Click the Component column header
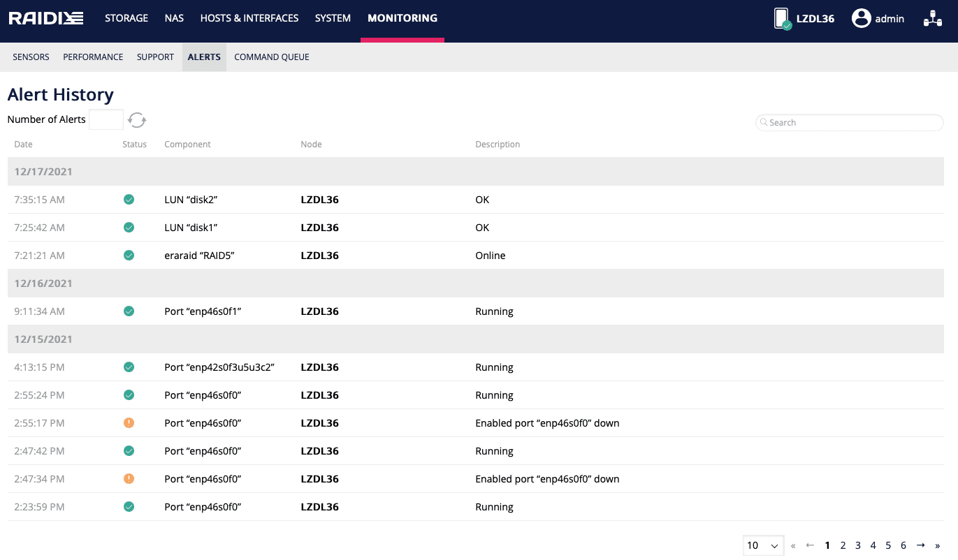This screenshot has width=958, height=560. 187,145
